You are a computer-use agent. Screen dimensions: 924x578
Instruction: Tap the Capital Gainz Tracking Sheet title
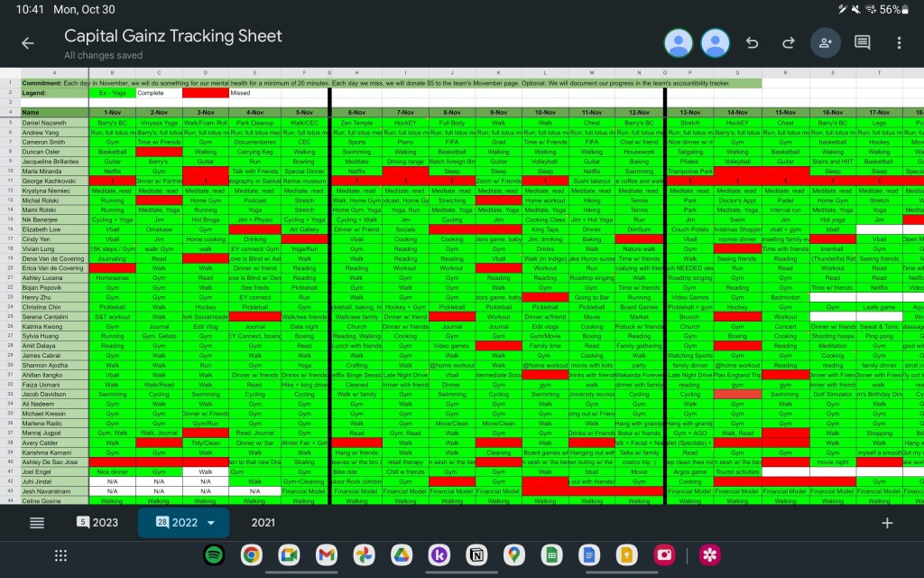click(x=174, y=35)
